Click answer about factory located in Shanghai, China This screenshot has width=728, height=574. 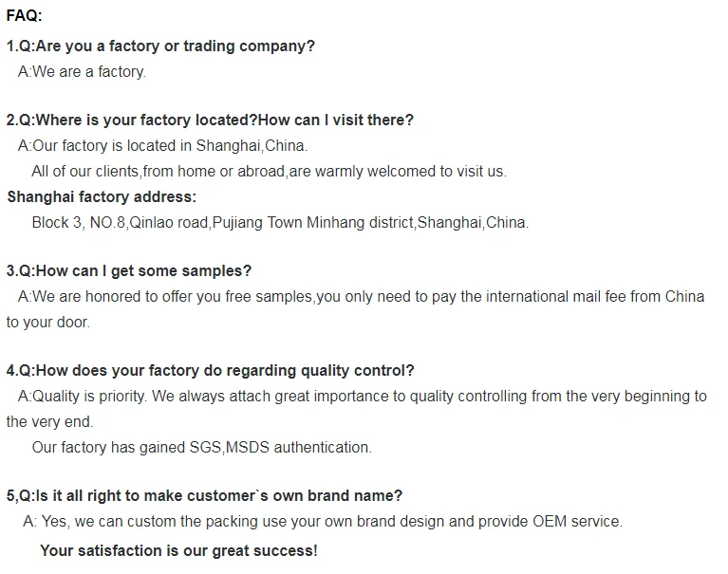click(162, 146)
